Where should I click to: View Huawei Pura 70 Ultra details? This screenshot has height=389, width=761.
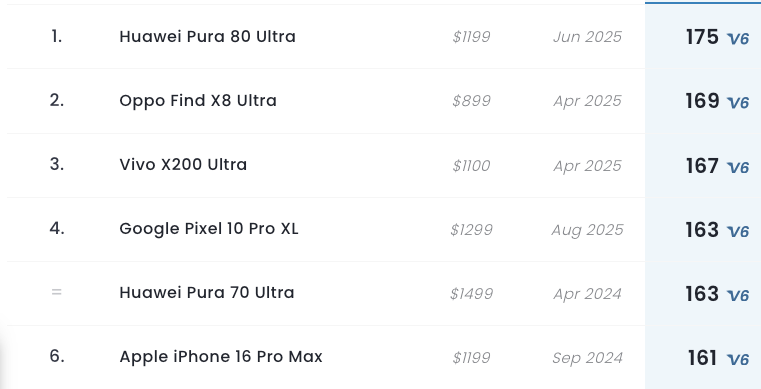[x=207, y=292]
